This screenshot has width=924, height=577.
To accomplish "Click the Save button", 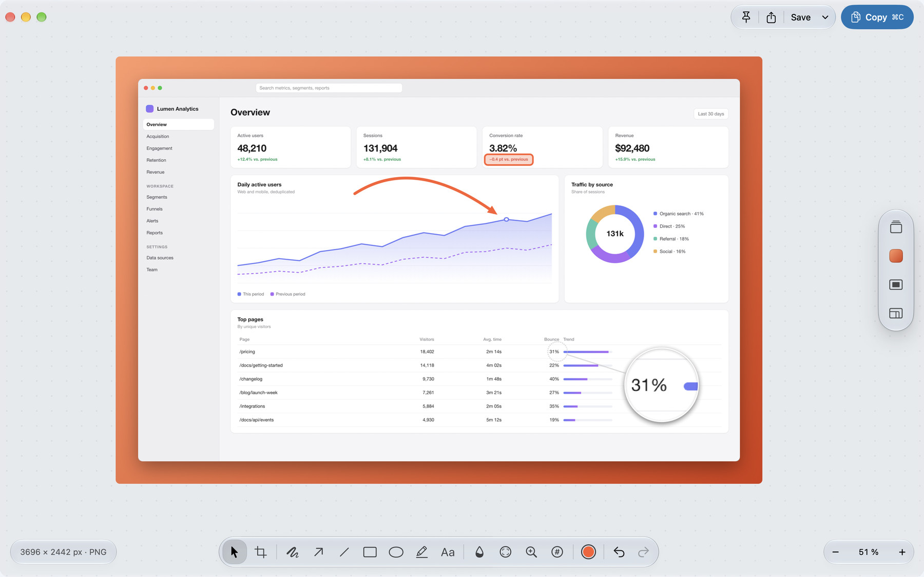I will (x=800, y=17).
